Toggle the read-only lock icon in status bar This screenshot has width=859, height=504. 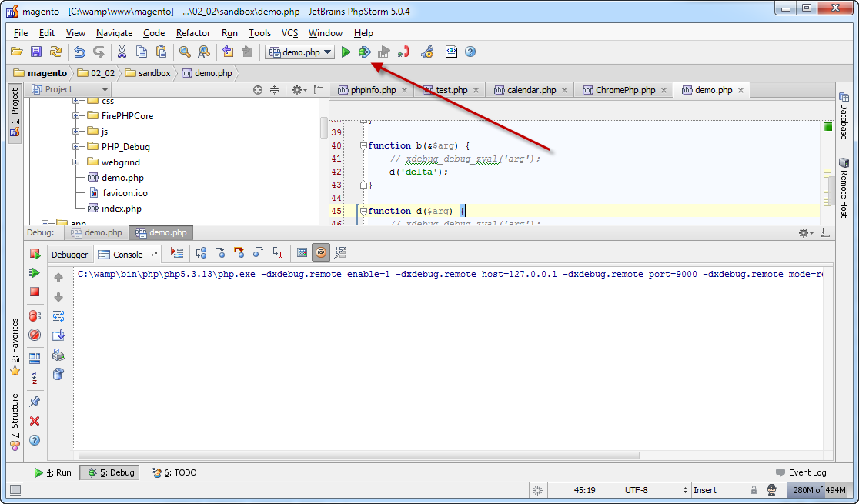point(754,489)
